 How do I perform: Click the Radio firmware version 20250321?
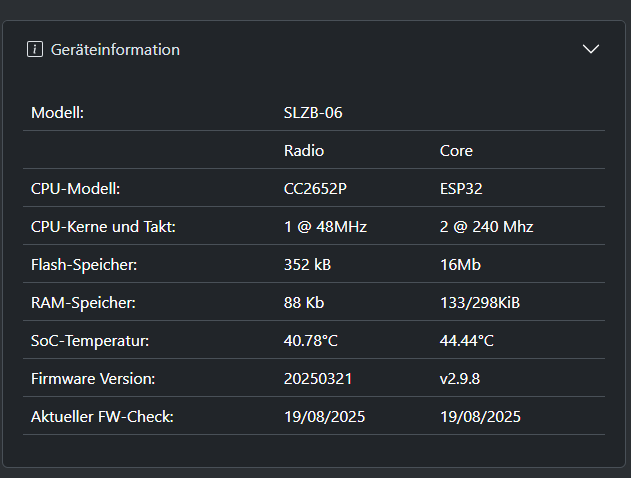318,379
